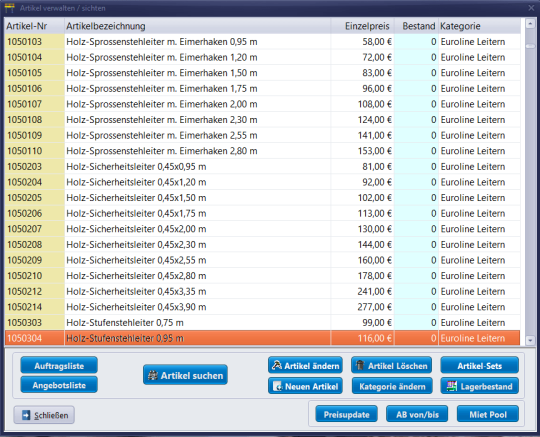Viewport: 540px width, 437px height.
Task: Open Miet Pool
Action: [488, 414]
